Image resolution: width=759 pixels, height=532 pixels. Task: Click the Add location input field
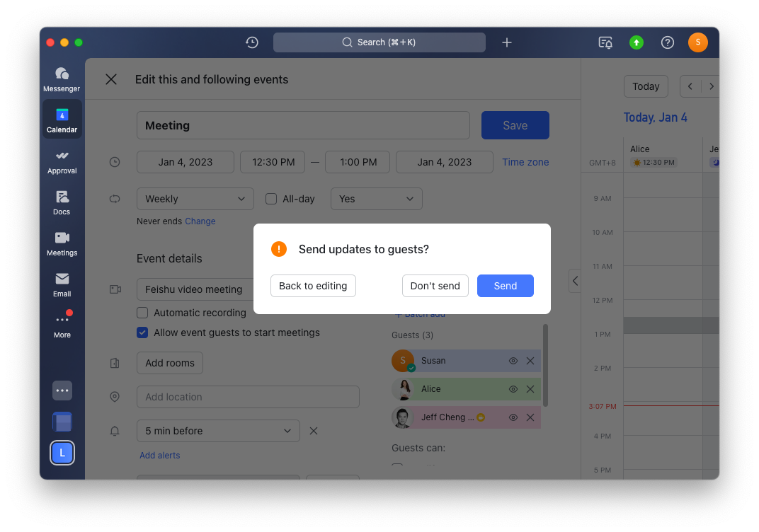[x=248, y=397]
